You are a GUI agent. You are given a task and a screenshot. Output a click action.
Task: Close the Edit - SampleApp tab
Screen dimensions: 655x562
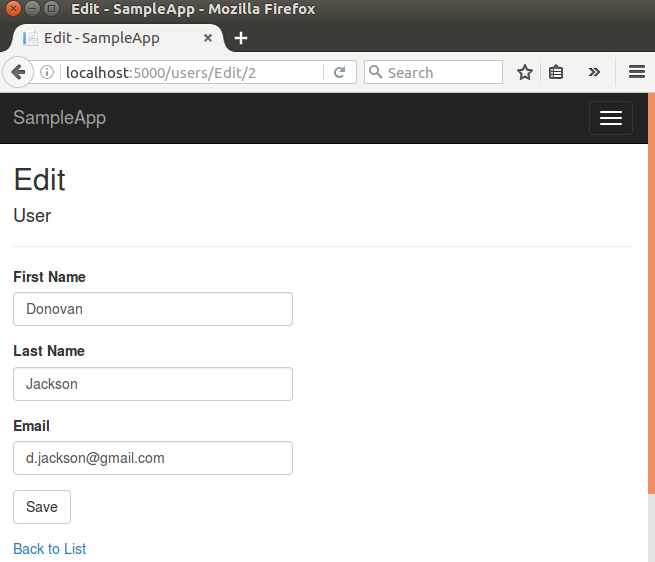pyautogui.click(x=207, y=38)
